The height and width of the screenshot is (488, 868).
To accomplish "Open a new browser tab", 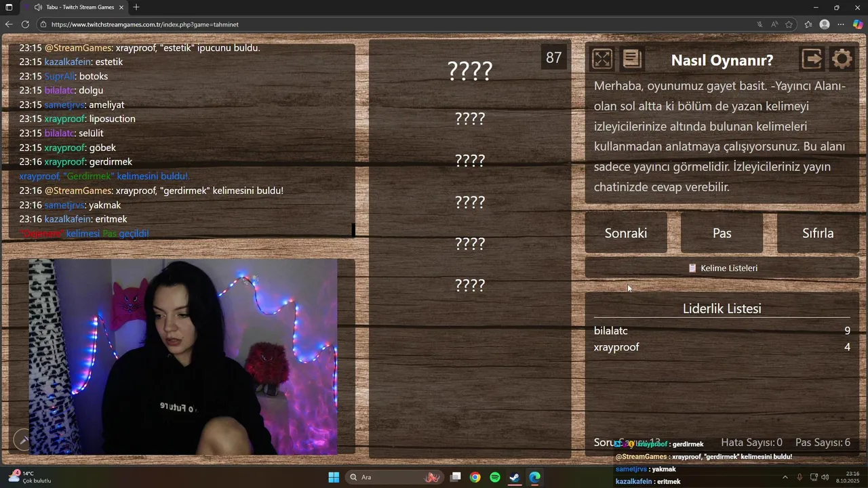I will tap(136, 7).
